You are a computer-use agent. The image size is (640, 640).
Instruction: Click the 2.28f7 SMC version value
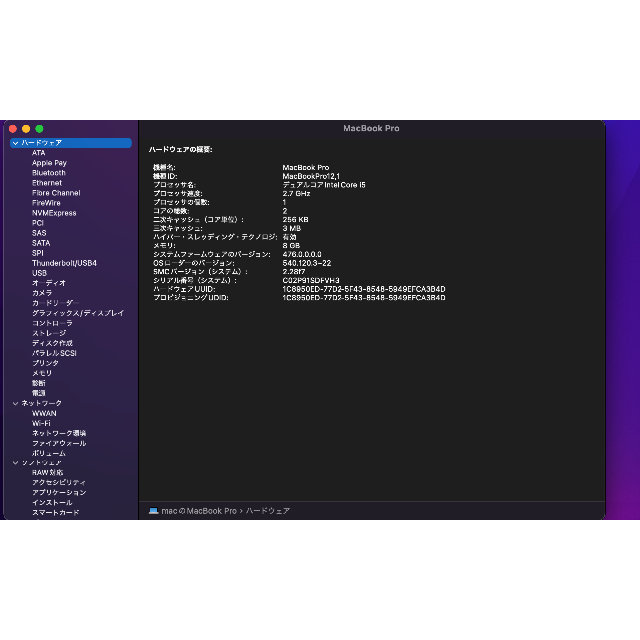[294, 272]
